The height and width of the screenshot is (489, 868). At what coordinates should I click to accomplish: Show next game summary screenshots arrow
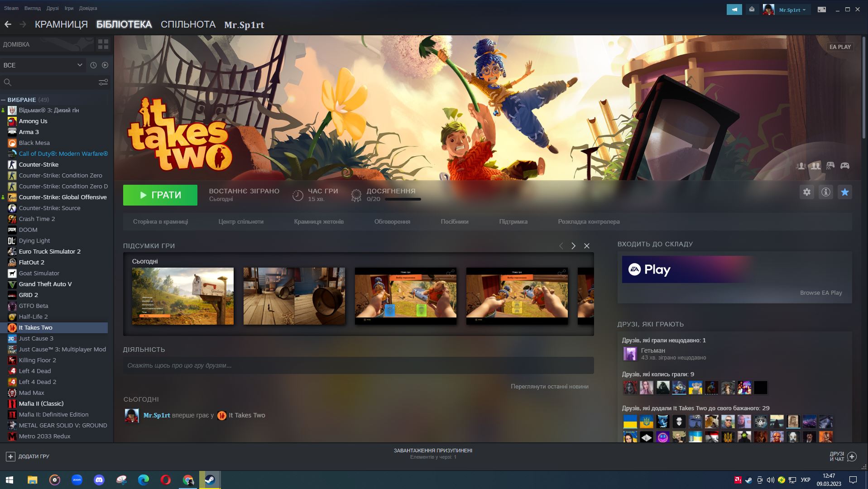tap(573, 246)
